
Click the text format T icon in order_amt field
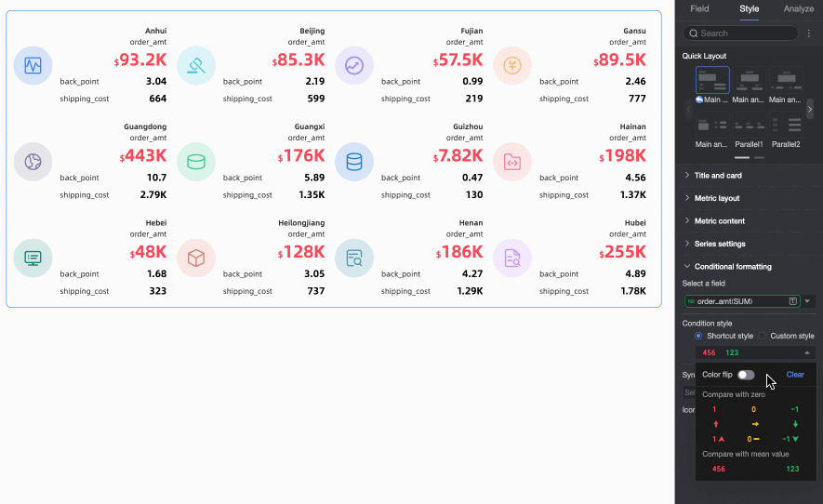pyautogui.click(x=793, y=301)
